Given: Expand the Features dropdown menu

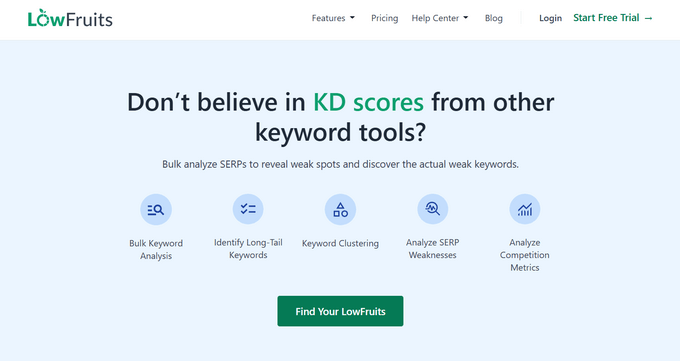Looking at the screenshot, I should click(x=333, y=18).
